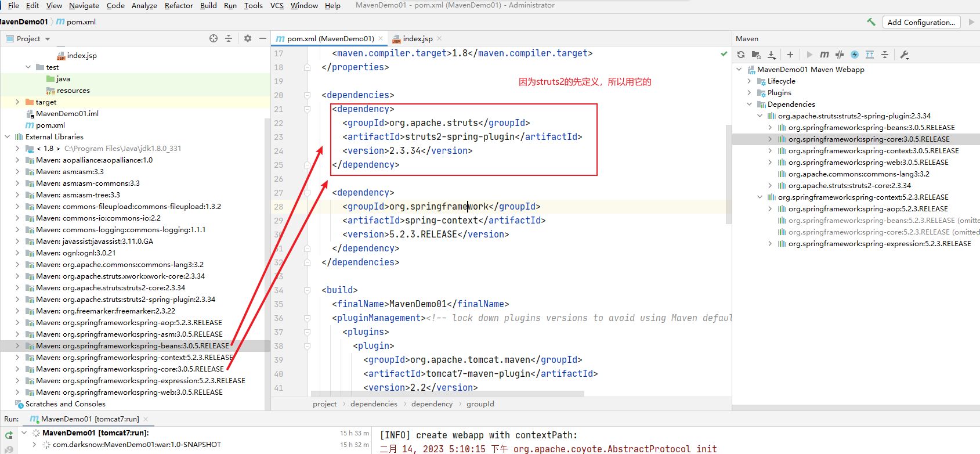Open the File menu
Screen dimensions: 980x454
pos(13,5)
